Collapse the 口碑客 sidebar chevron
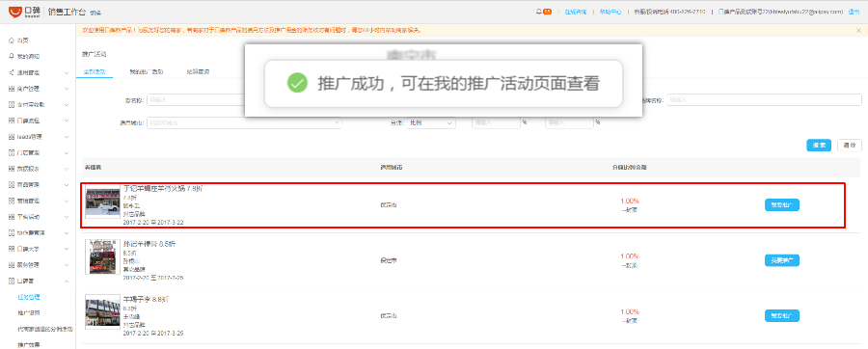 click(67, 281)
